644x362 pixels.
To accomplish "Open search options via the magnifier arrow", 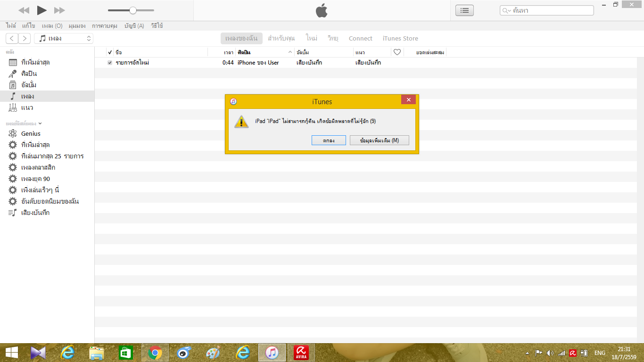I will tap(507, 10).
